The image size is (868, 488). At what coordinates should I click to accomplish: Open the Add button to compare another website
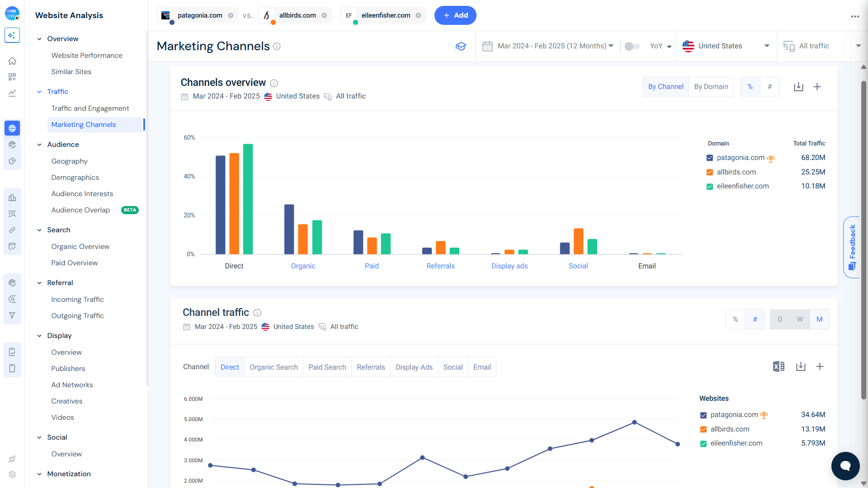pos(455,15)
